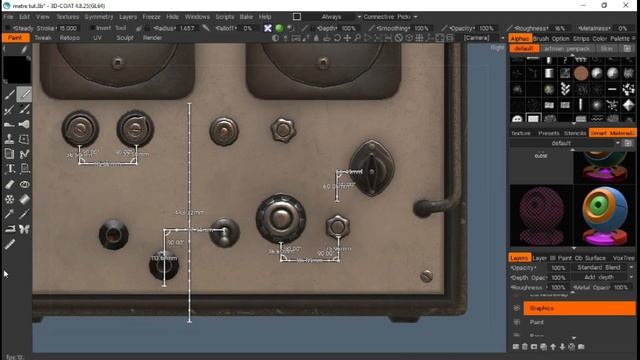Switch to the Render room tab
The height and width of the screenshot is (360, 640).
click(152, 38)
